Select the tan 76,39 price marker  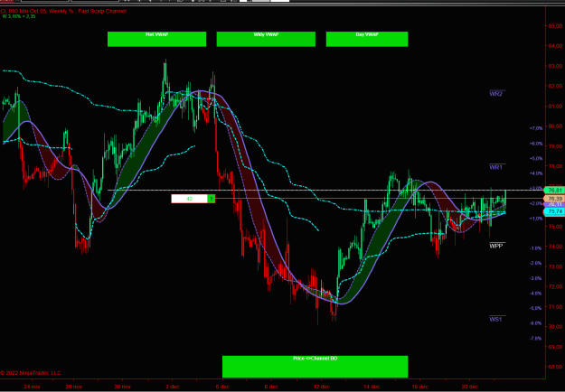coord(554,199)
